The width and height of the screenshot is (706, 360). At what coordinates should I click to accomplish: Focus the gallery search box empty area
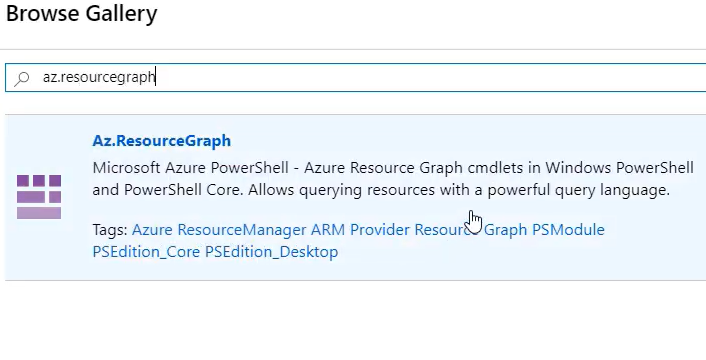[x=428, y=77]
